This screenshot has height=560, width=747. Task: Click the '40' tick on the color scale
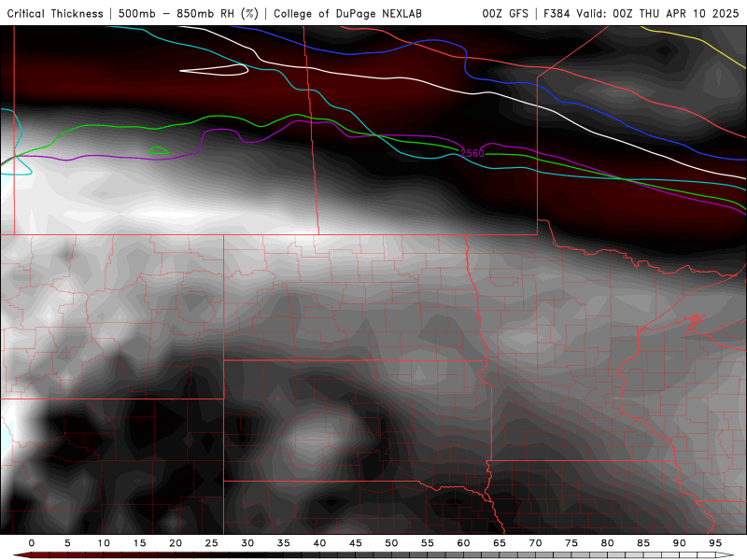coord(319,543)
